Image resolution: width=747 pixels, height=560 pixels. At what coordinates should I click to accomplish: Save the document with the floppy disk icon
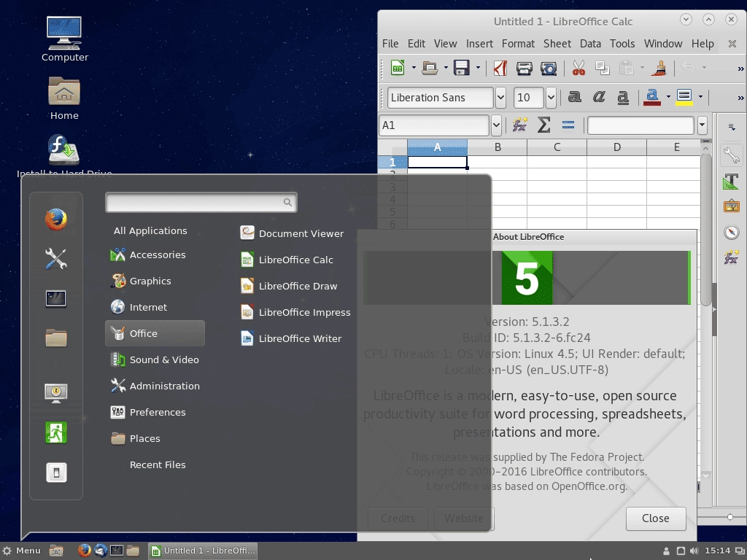pos(461,68)
